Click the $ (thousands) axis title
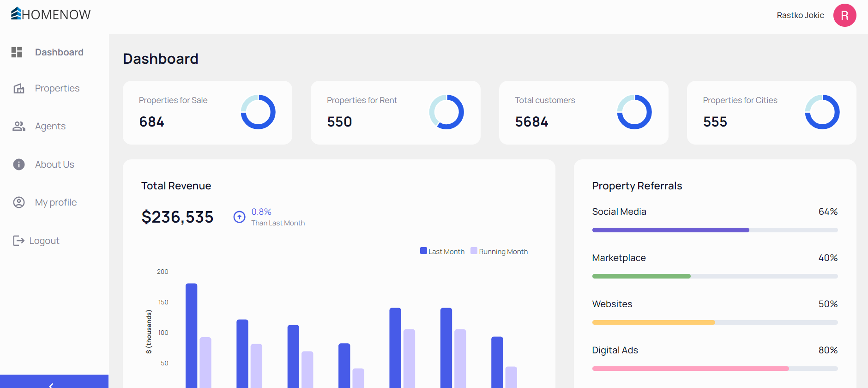 coord(149,332)
